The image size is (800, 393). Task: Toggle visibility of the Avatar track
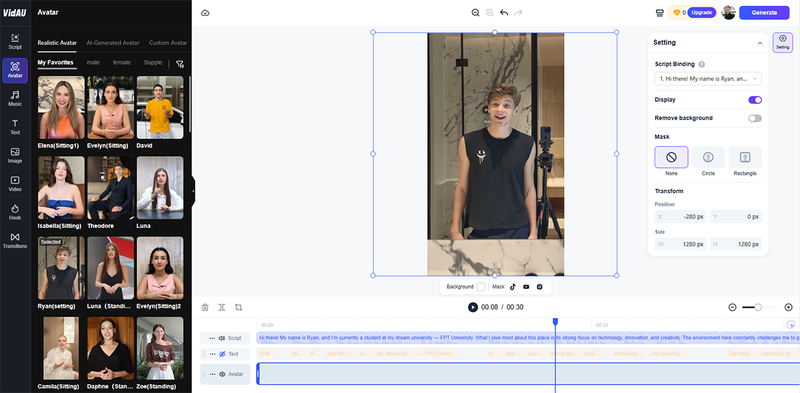(x=222, y=374)
